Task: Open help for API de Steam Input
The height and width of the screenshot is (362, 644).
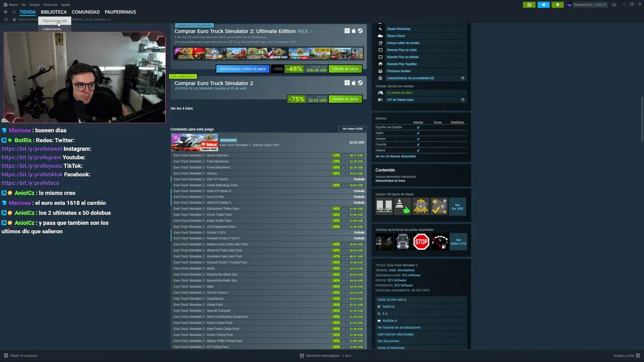Action: (x=462, y=100)
